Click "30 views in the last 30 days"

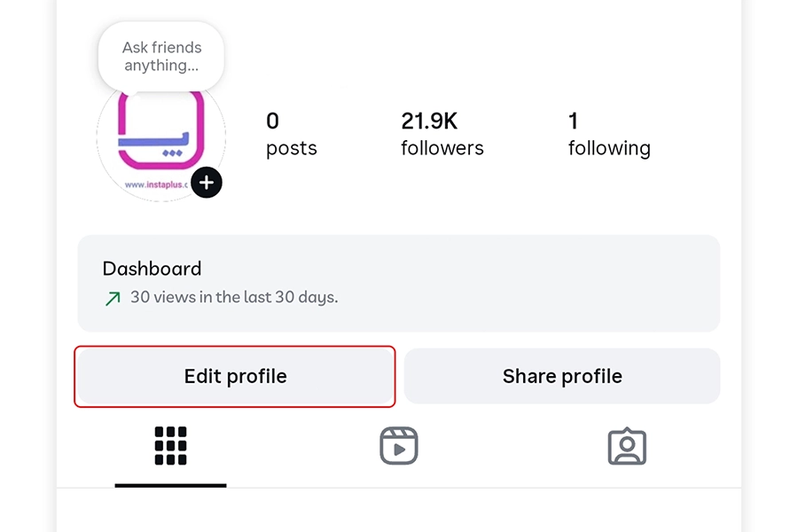pos(234,298)
